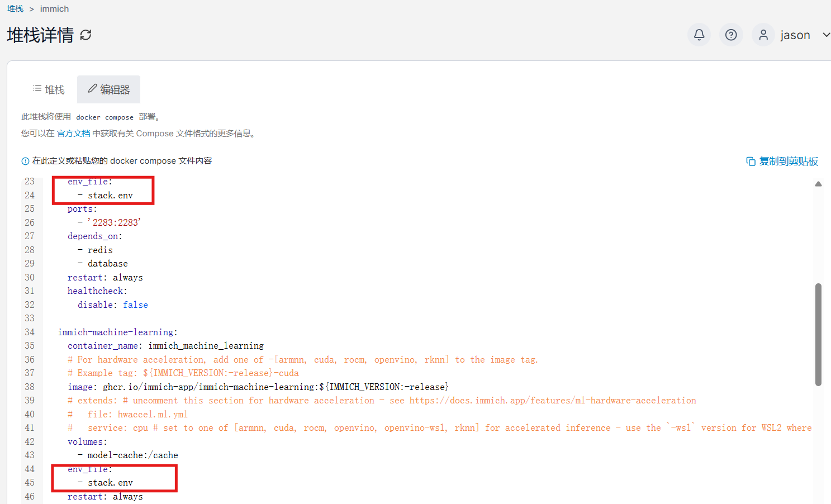
Task: Open help via the question mark icon
Action: coord(730,35)
